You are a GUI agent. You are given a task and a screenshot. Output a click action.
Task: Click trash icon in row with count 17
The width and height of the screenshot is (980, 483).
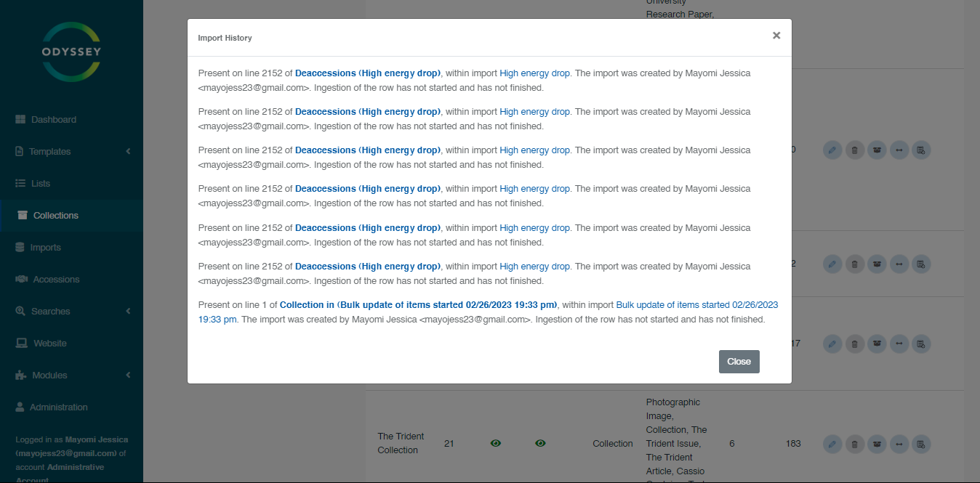click(x=855, y=344)
